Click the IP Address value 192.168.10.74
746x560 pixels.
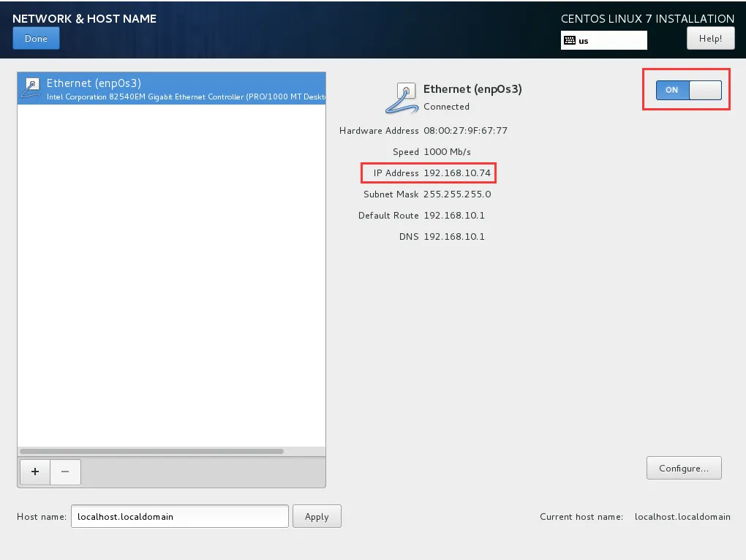pos(457,173)
